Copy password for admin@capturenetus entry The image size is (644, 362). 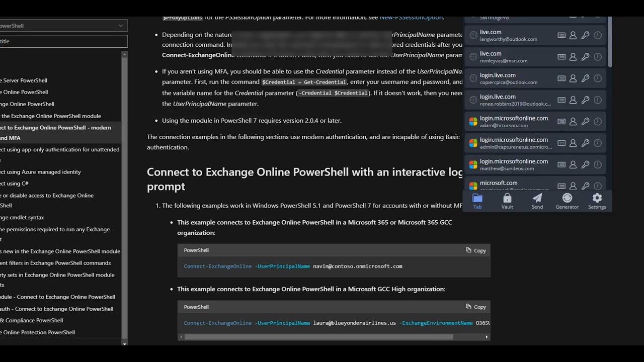[x=585, y=143]
